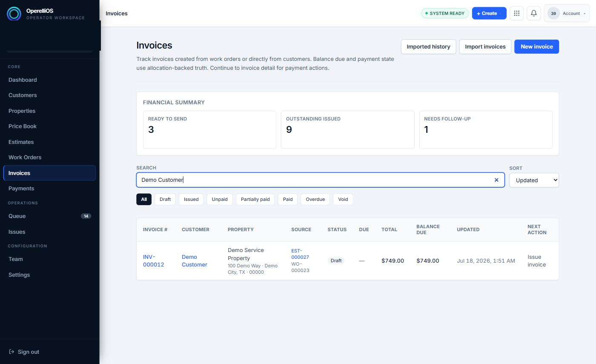596x364 pixels.
Task: Click the Queue count badge 14
Action: [86, 216]
